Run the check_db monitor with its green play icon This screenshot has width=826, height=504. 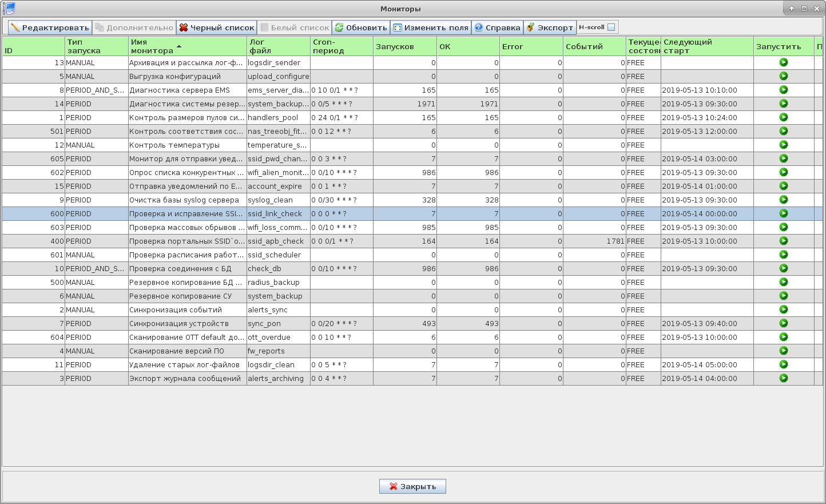[783, 268]
